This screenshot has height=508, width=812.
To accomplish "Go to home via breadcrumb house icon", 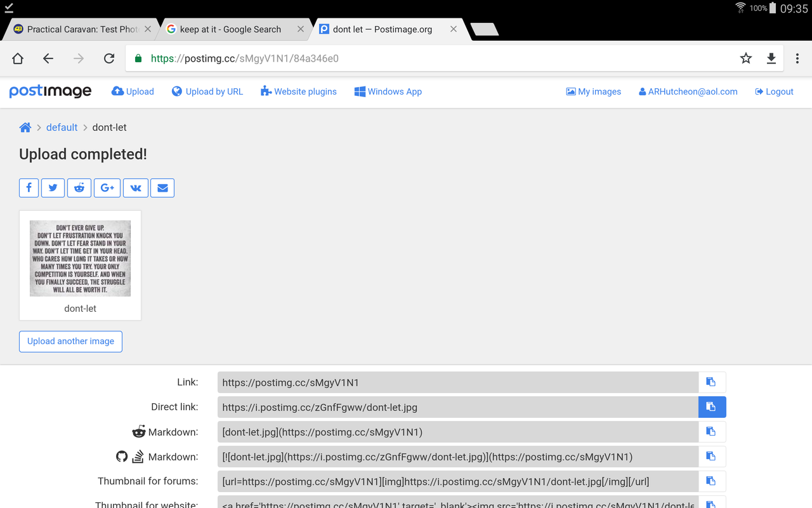I will click(x=25, y=128).
